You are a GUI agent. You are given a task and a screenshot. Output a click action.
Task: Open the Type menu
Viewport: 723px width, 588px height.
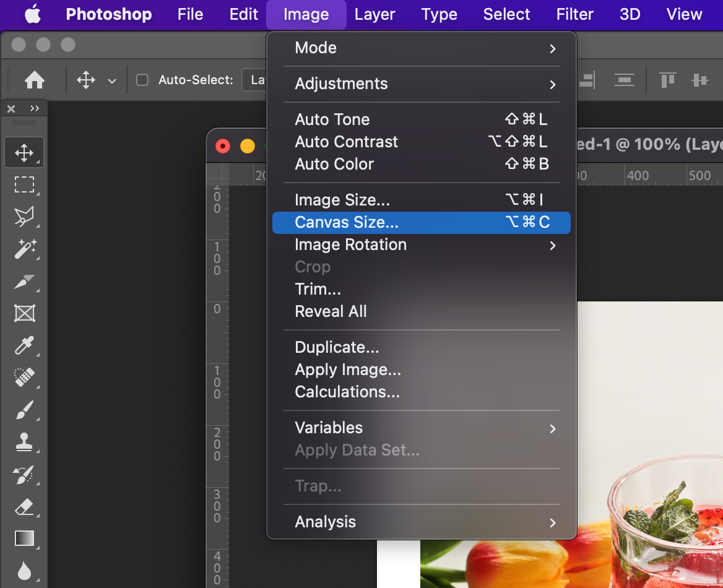(439, 14)
